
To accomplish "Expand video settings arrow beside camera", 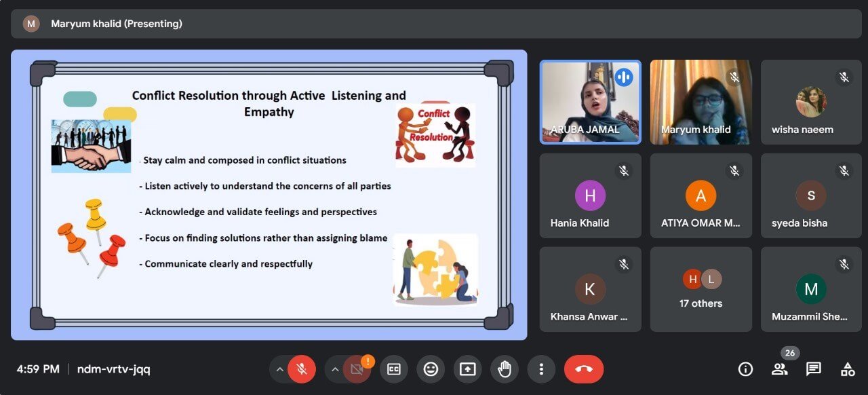I will (x=334, y=369).
